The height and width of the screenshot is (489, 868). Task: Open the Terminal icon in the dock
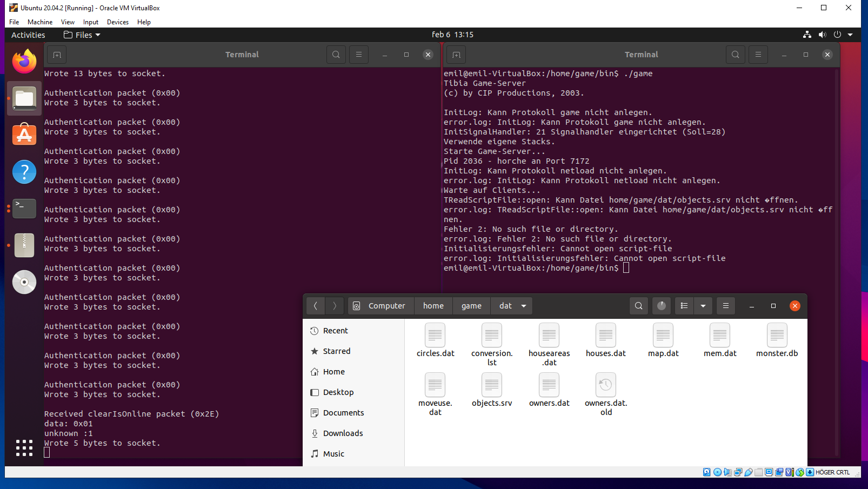pos(24,209)
